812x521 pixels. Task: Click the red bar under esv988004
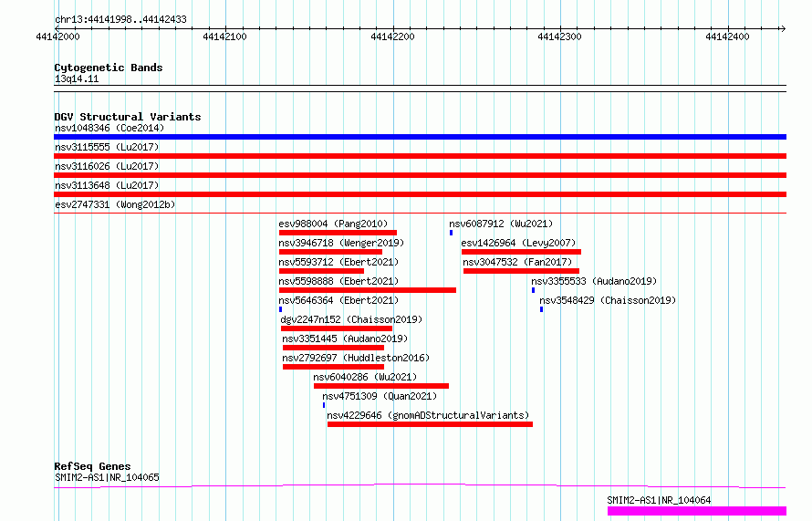pyautogui.click(x=338, y=233)
